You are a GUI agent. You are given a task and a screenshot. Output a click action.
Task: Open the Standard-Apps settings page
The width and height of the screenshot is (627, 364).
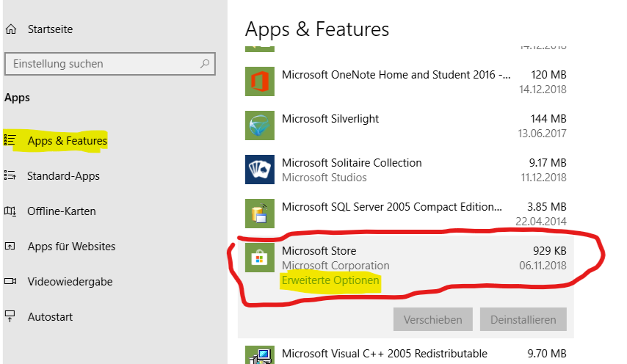click(x=63, y=176)
